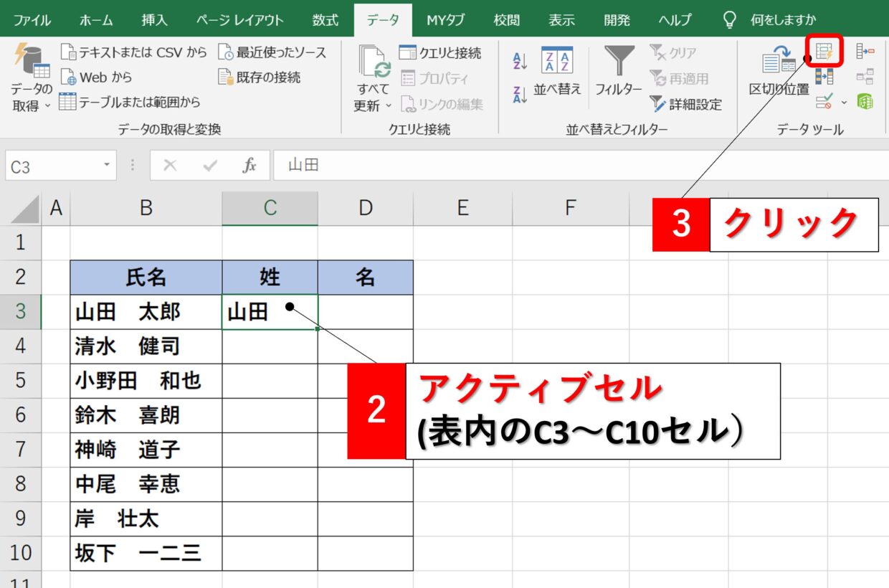Switch to the 数式 tab
Viewport: 889px width, 588px height.
click(325, 19)
